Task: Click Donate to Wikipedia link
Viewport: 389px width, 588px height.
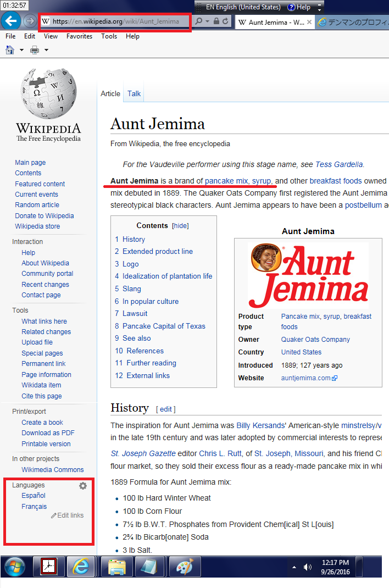Action: [x=44, y=215]
